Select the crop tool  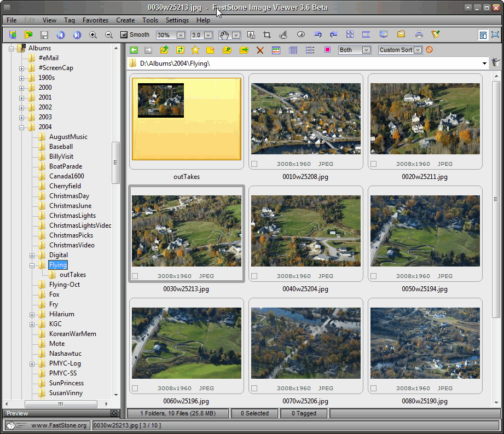pos(267,34)
